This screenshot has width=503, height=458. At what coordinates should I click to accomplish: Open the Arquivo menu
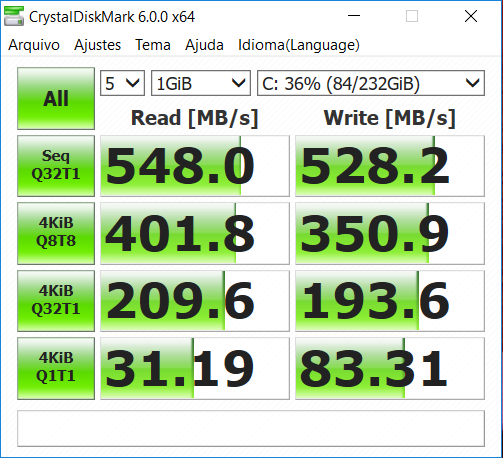(x=34, y=45)
